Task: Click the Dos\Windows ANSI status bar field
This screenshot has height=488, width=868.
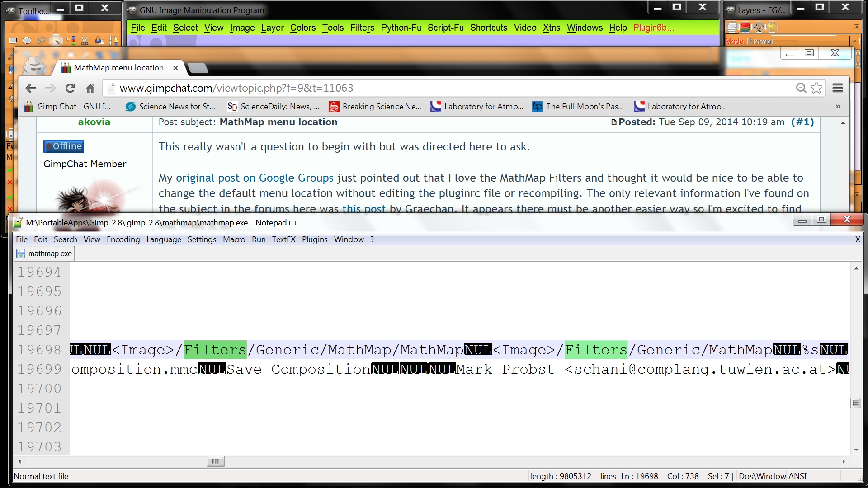Action: [x=773, y=476]
